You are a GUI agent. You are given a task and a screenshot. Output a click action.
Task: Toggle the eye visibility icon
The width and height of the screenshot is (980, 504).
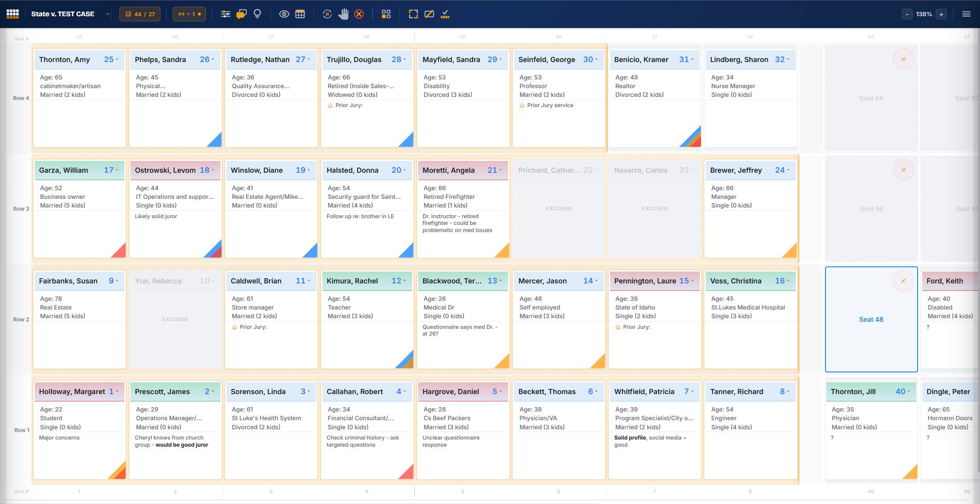pyautogui.click(x=284, y=14)
